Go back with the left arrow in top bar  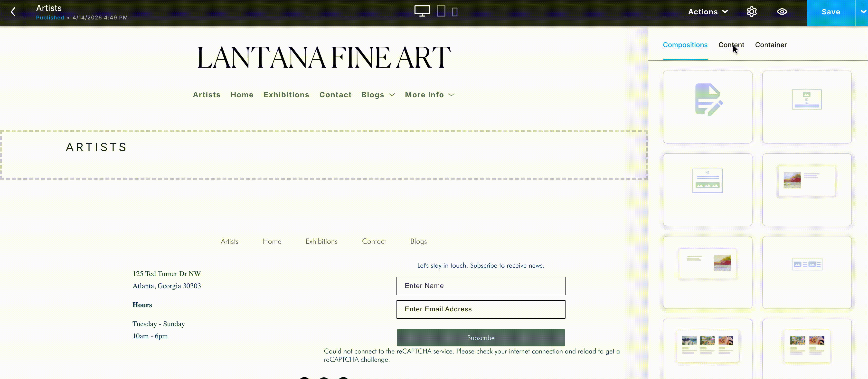pyautogui.click(x=13, y=12)
